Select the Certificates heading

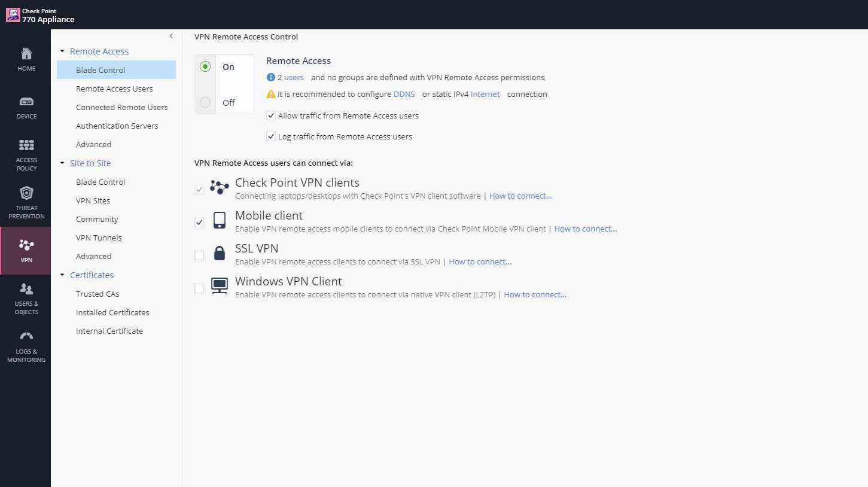point(92,275)
